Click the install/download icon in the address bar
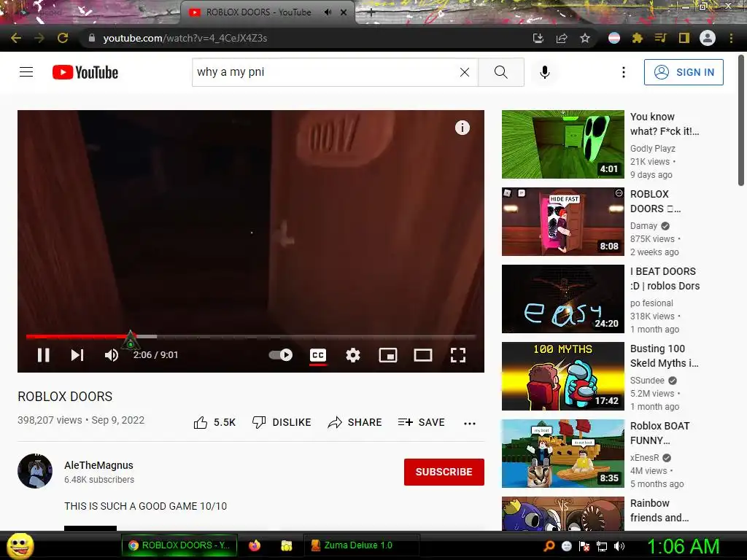Image resolution: width=747 pixels, height=560 pixels. point(538,38)
